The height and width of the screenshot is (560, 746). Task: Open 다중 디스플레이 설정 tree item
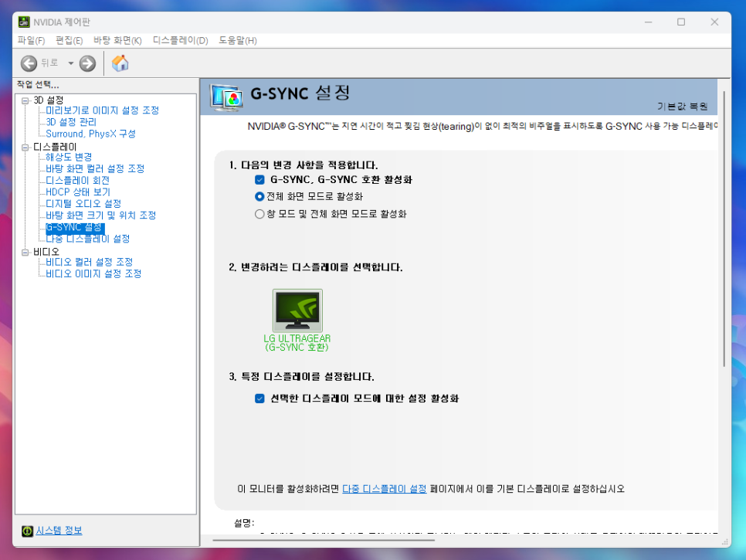pyautogui.click(x=87, y=239)
